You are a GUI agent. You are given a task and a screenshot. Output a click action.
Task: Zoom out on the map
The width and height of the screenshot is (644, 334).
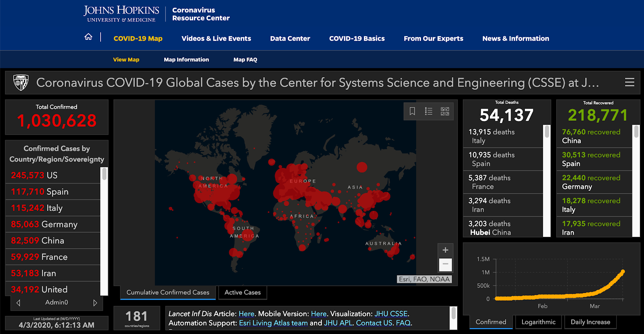click(x=445, y=264)
